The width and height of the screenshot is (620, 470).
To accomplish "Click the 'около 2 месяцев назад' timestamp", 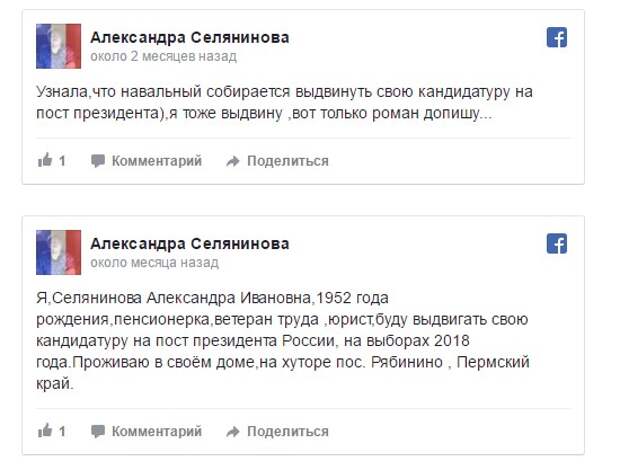I will point(163,56).
